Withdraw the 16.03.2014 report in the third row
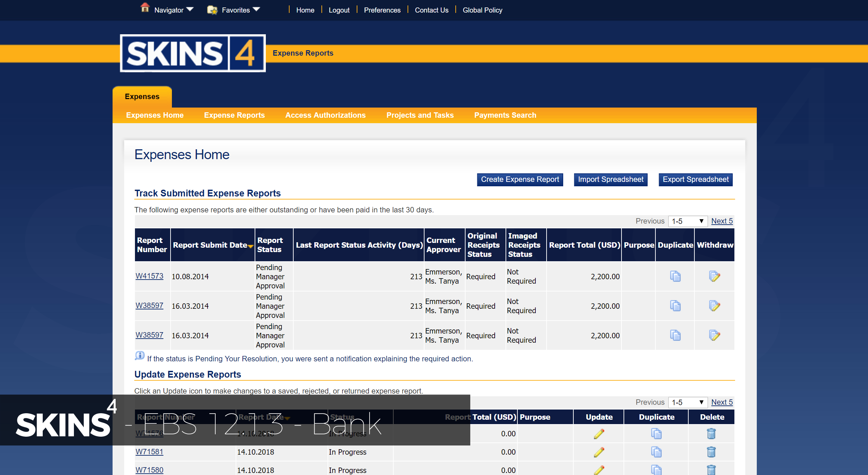This screenshot has height=475, width=868. tap(714, 335)
